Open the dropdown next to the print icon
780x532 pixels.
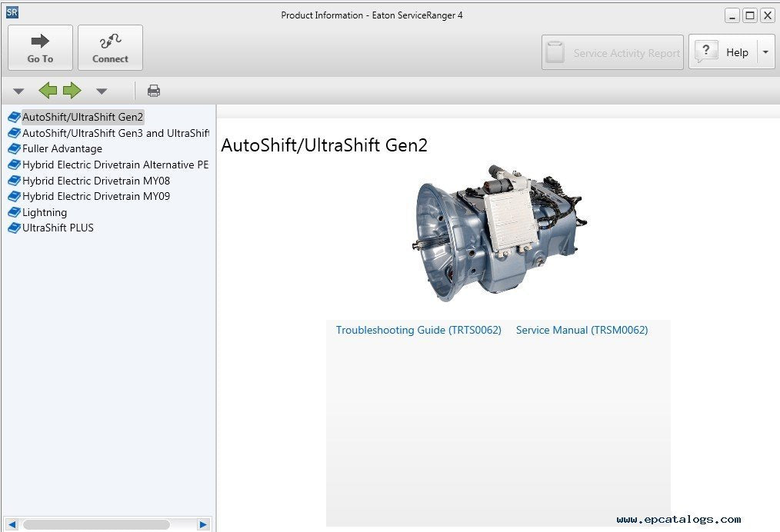click(102, 90)
